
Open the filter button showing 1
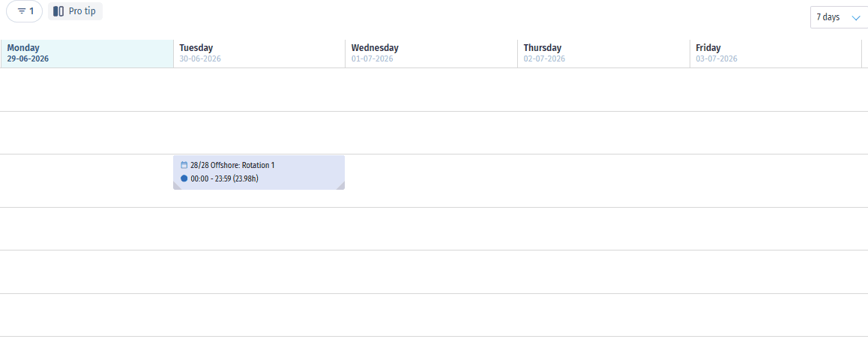[x=24, y=11]
